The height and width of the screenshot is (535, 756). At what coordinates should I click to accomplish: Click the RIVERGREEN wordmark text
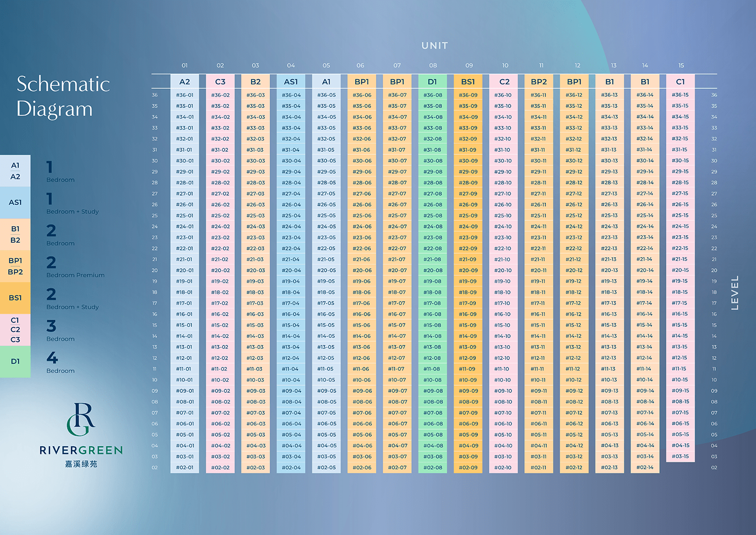pos(81,450)
